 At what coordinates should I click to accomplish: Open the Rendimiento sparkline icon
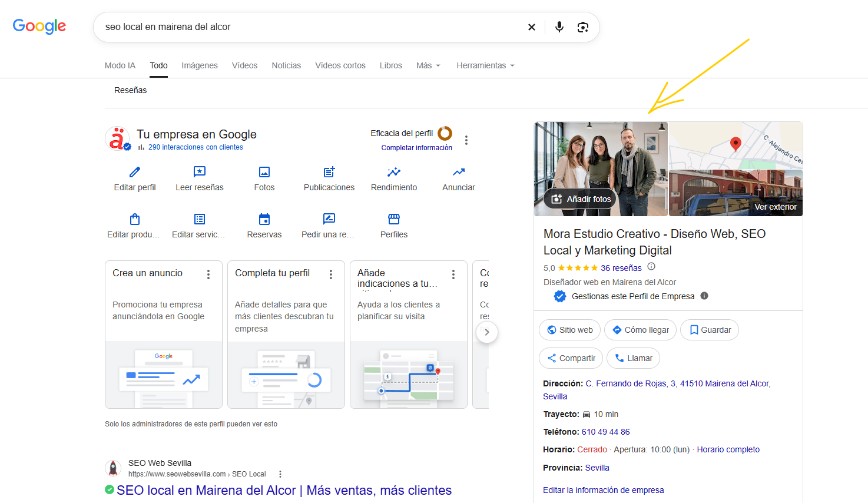(394, 172)
